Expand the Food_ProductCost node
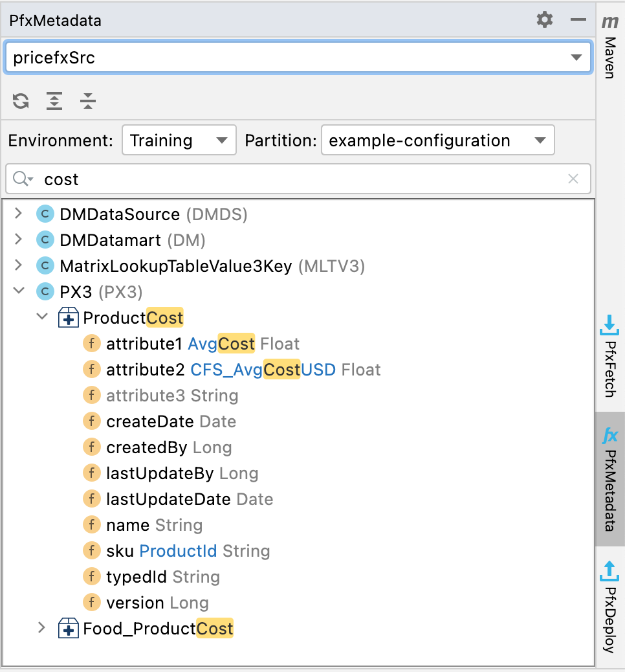The image size is (625, 672). tap(42, 629)
